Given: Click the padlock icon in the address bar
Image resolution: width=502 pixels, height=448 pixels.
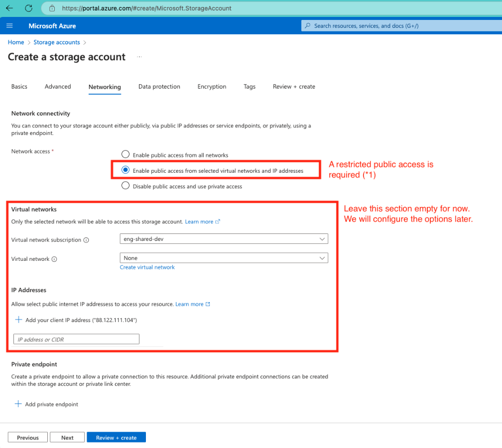Looking at the screenshot, I should tap(53, 8).
